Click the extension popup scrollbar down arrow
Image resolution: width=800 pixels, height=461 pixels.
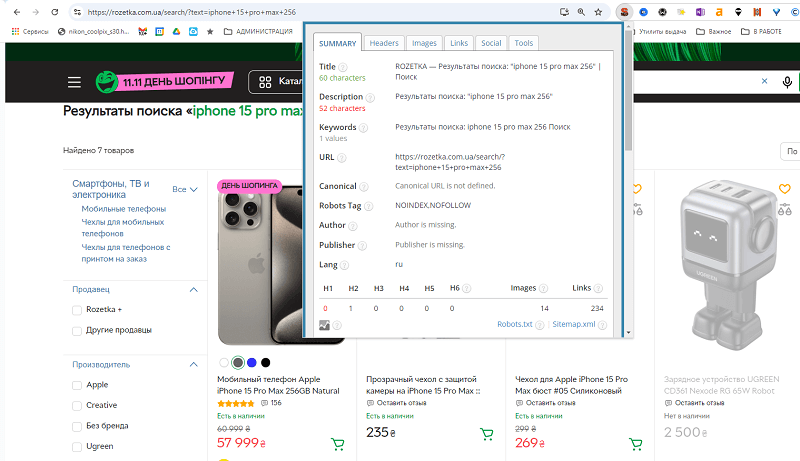(x=628, y=332)
